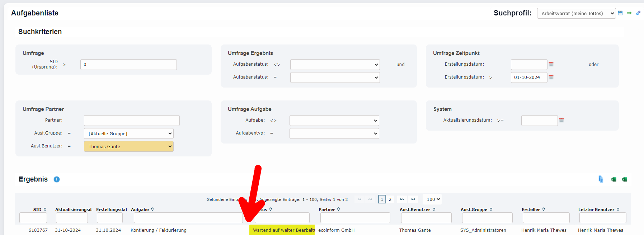Viewport: 644px width, 235px height.
Task: Open the Suchprofil dropdown
Action: tap(577, 13)
